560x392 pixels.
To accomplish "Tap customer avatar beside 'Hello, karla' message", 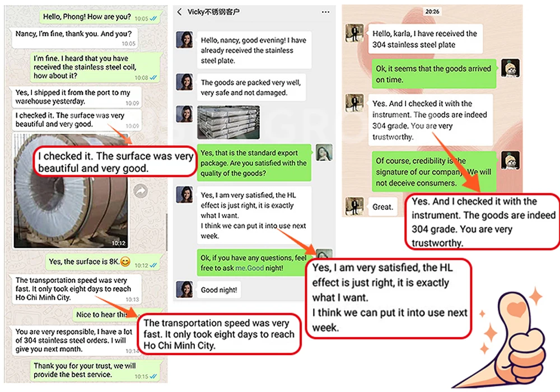I will point(354,33).
